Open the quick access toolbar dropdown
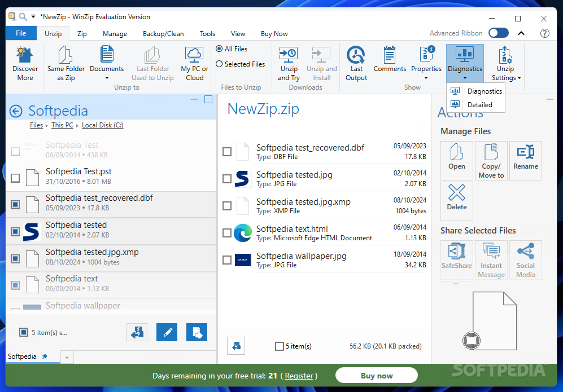 [x=33, y=16]
